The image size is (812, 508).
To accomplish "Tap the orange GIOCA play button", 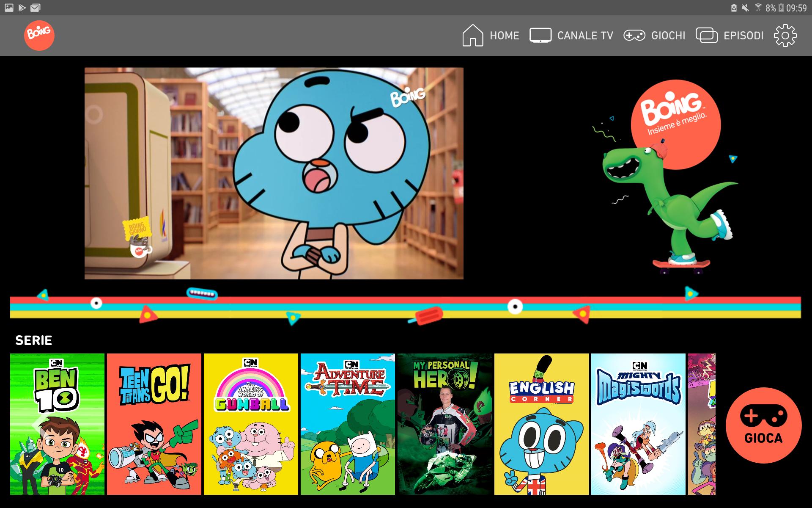I will [x=763, y=425].
